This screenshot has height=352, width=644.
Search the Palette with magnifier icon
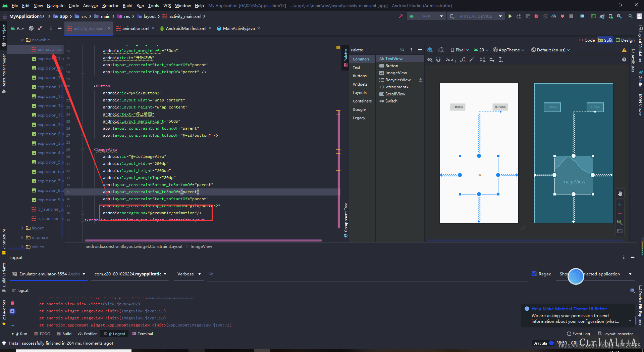tap(402, 50)
